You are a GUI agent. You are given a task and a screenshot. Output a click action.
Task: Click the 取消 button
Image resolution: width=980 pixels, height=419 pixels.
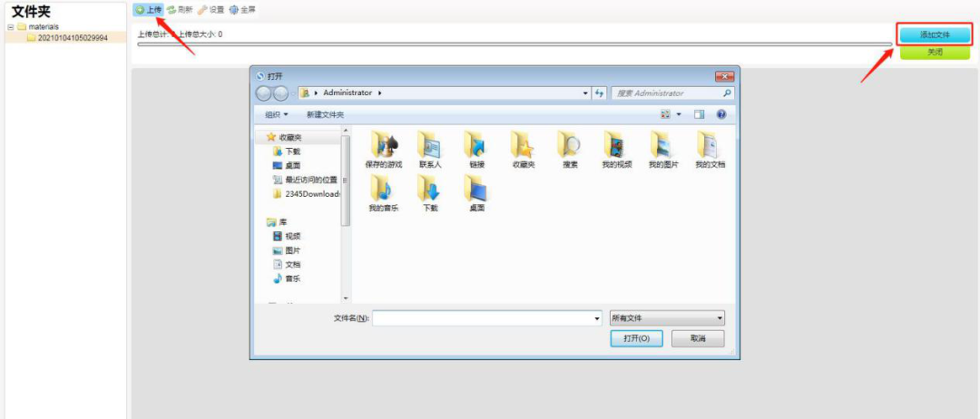[697, 338]
